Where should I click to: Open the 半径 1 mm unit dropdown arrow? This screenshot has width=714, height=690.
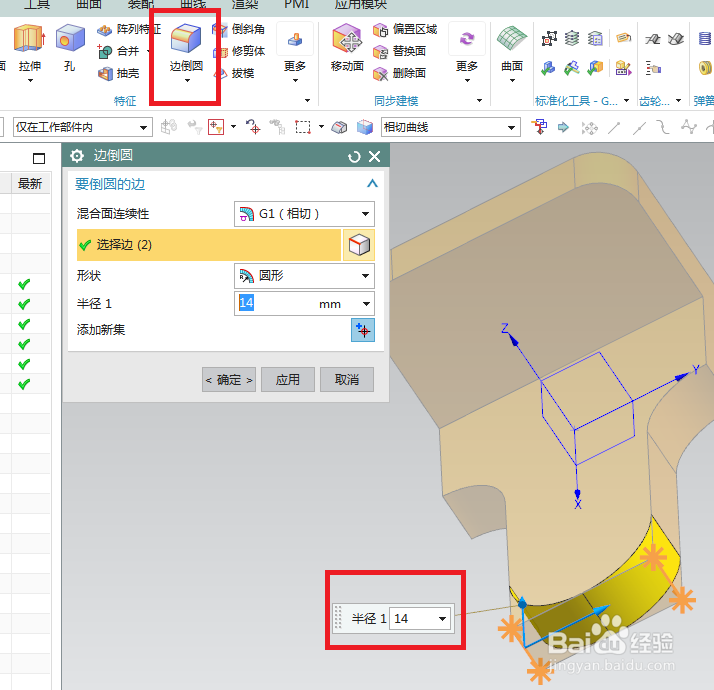point(366,304)
